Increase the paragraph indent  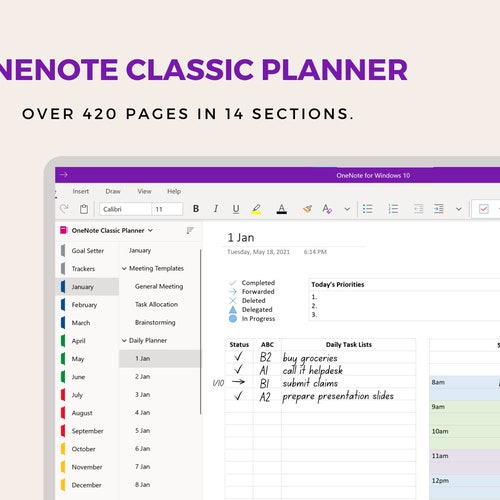(x=439, y=209)
